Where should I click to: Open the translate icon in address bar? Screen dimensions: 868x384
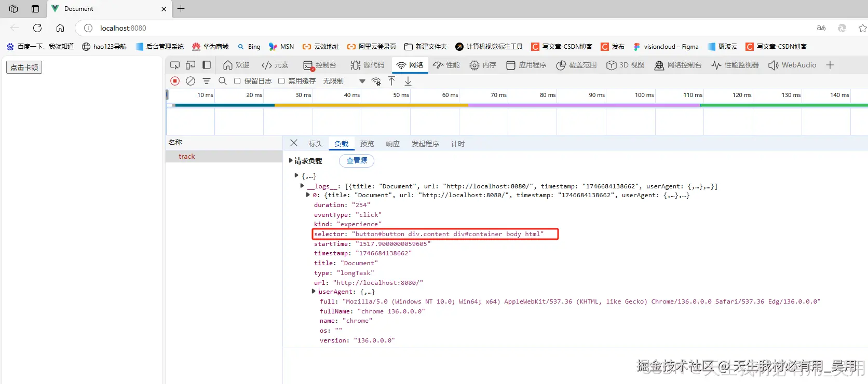coord(821,28)
